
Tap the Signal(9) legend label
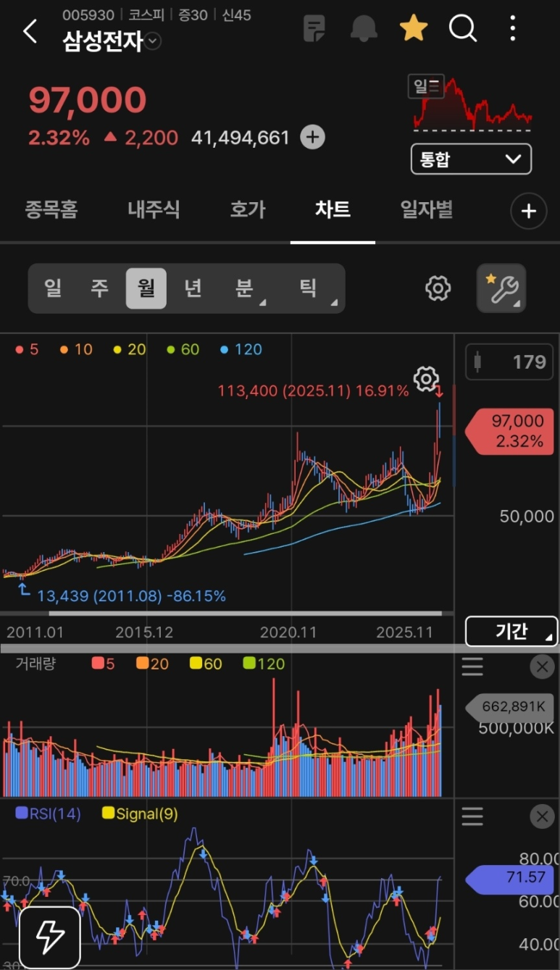tap(141, 814)
